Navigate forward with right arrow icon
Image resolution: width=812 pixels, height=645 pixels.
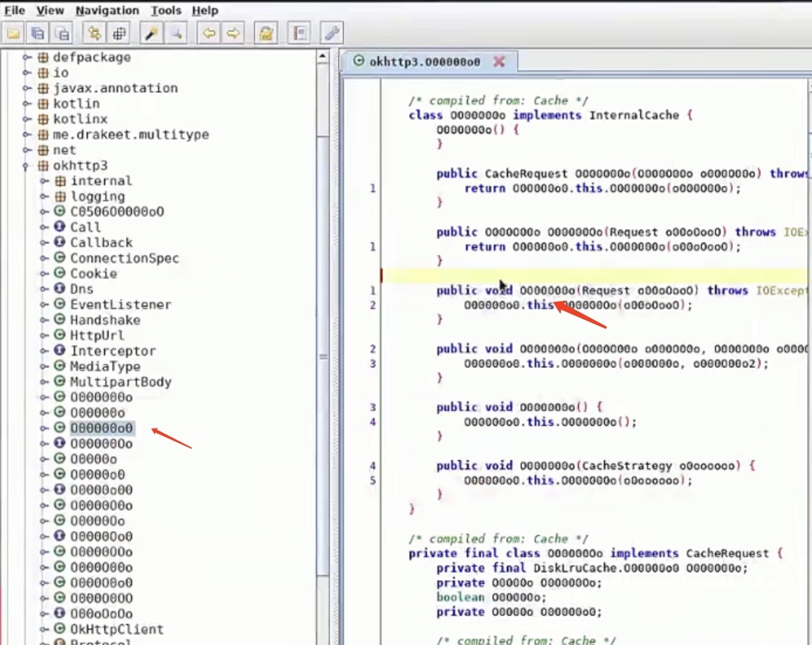coord(233,33)
